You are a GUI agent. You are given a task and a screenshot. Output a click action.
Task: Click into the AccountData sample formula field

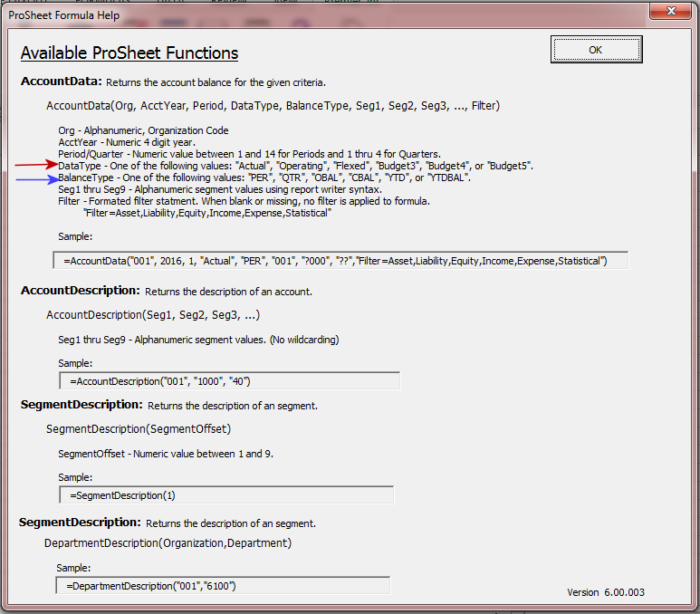click(x=340, y=261)
